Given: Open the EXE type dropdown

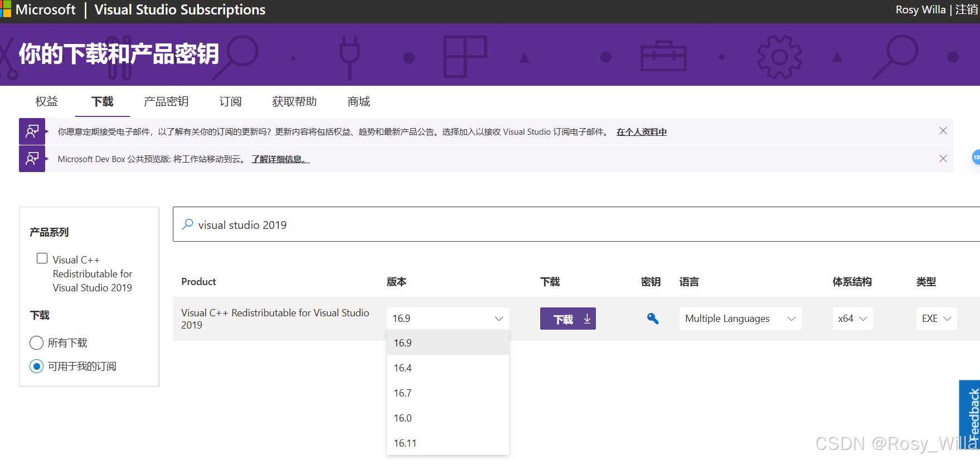Looking at the screenshot, I should tap(936, 319).
